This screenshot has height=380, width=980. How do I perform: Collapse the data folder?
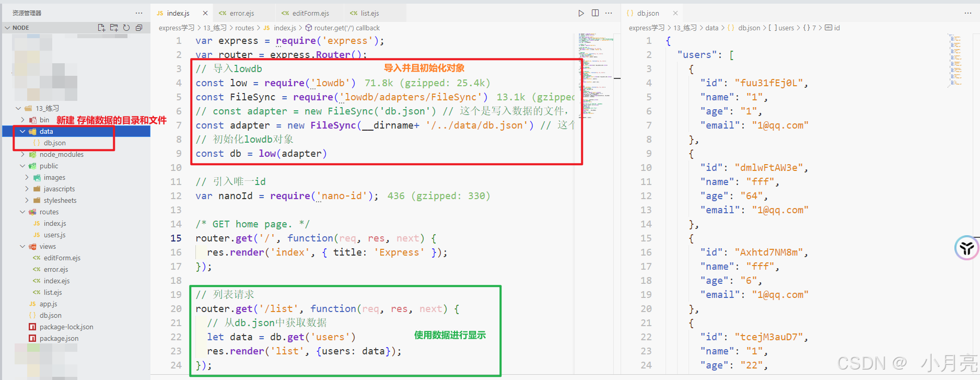[x=22, y=131]
